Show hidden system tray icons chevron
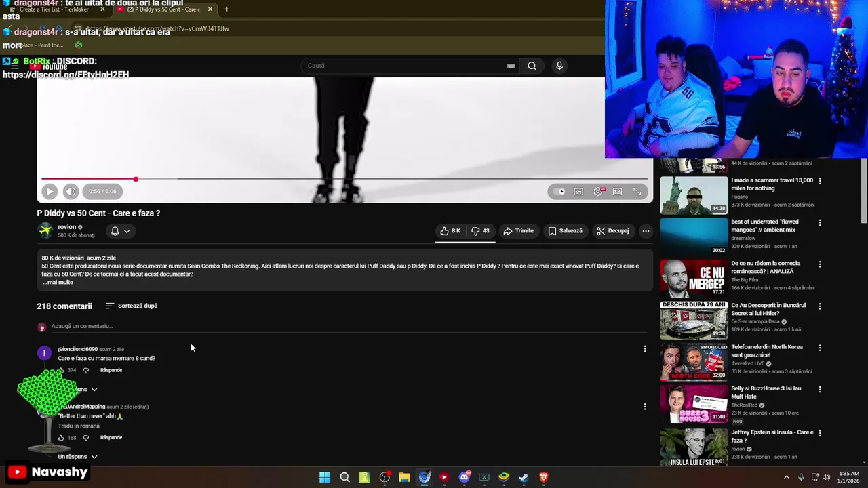This screenshot has height=488, width=868. [x=787, y=477]
